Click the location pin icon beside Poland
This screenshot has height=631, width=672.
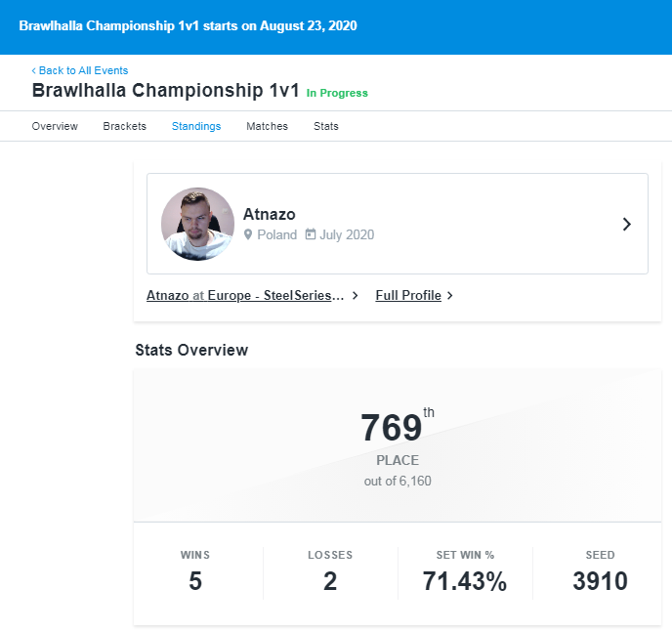248,234
